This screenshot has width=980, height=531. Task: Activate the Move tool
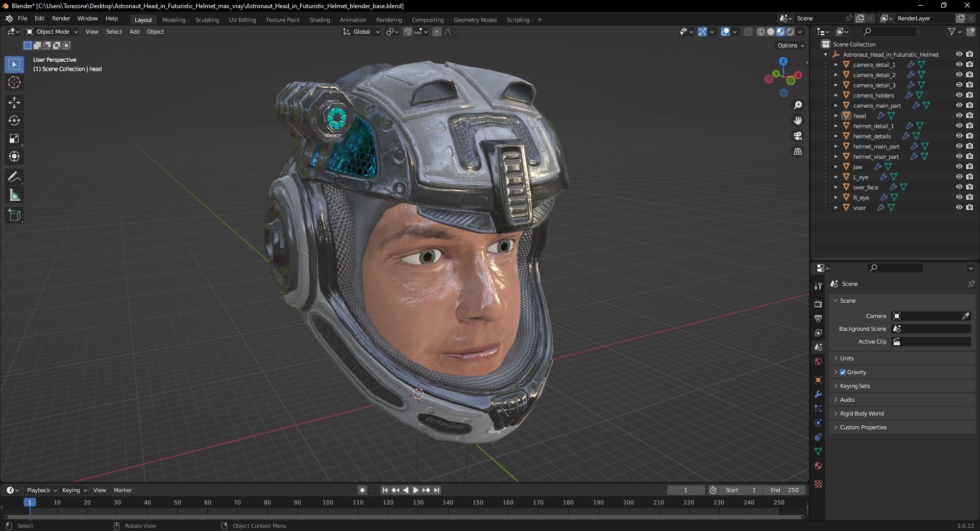14,103
